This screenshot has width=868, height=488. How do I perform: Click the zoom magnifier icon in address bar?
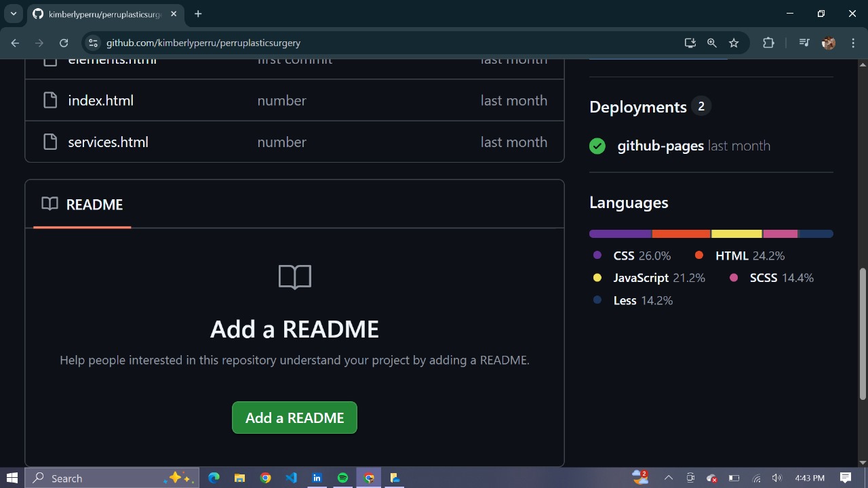pyautogui.click(x=711, y=43)
